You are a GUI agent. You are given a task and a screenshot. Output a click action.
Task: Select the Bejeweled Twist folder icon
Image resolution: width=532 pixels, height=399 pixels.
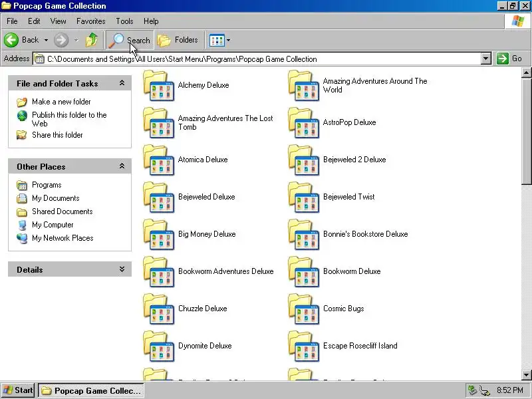[x=303, y=198]
